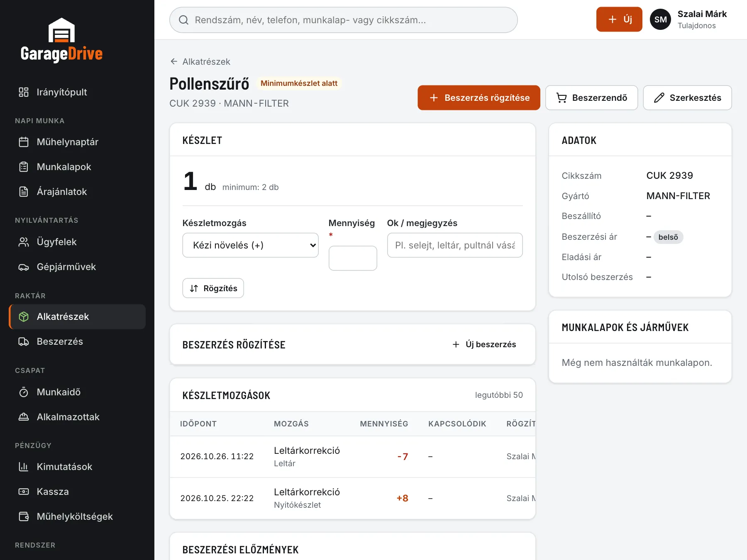The width and height of the screenshot is (747, 560).
Task: Click the Nyitókészlet row label
Action: (x=297, y=505)
